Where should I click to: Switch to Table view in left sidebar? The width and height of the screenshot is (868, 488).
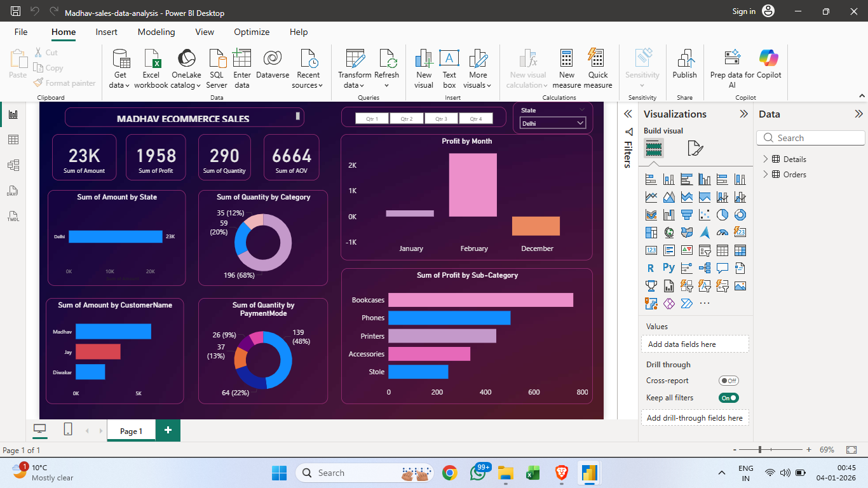point(13,140)
